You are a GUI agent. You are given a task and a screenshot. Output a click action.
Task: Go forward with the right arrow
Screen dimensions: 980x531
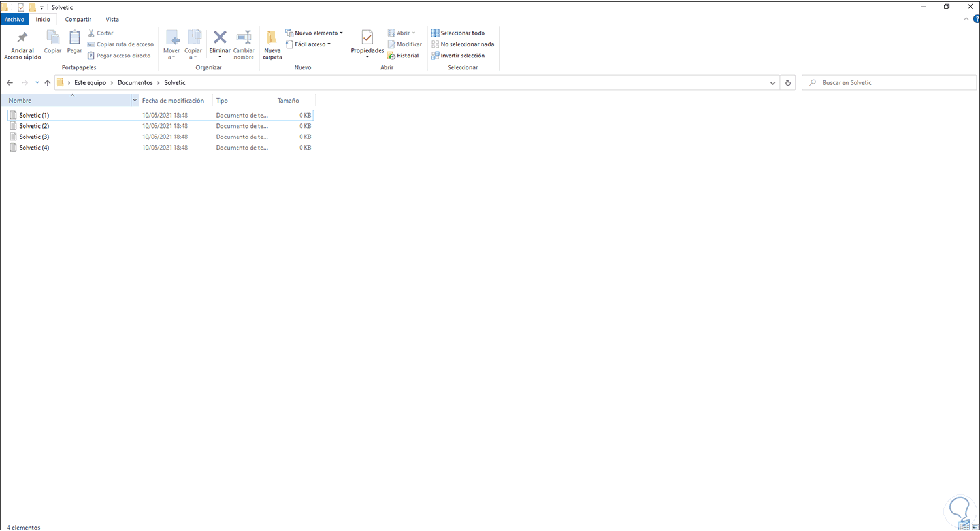[x=25, y=83]
